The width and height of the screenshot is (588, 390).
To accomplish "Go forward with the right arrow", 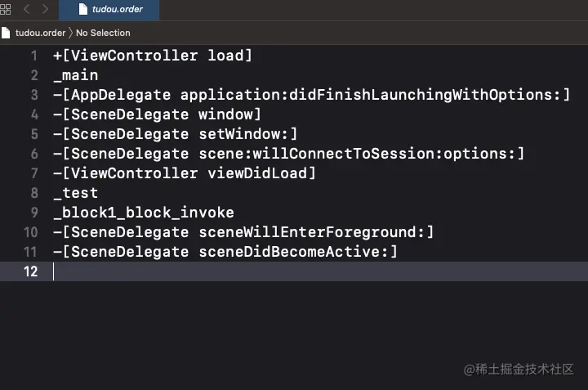I will [x=45, y=10].
